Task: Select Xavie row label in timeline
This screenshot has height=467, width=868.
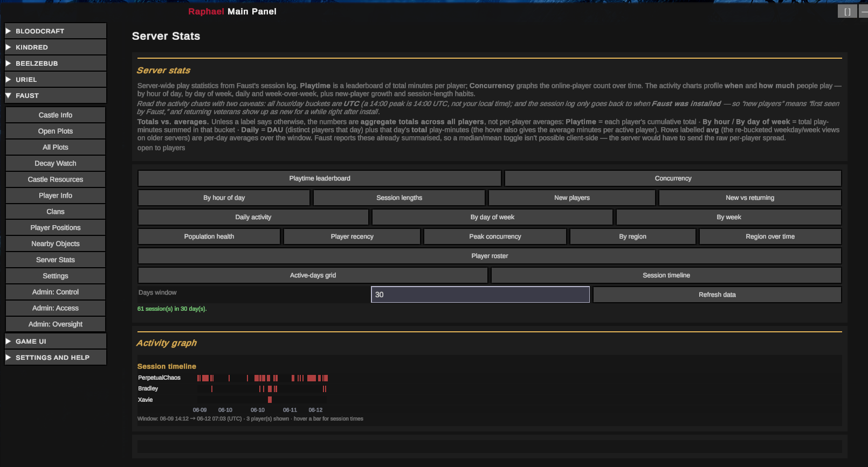Action: [145, 400]
